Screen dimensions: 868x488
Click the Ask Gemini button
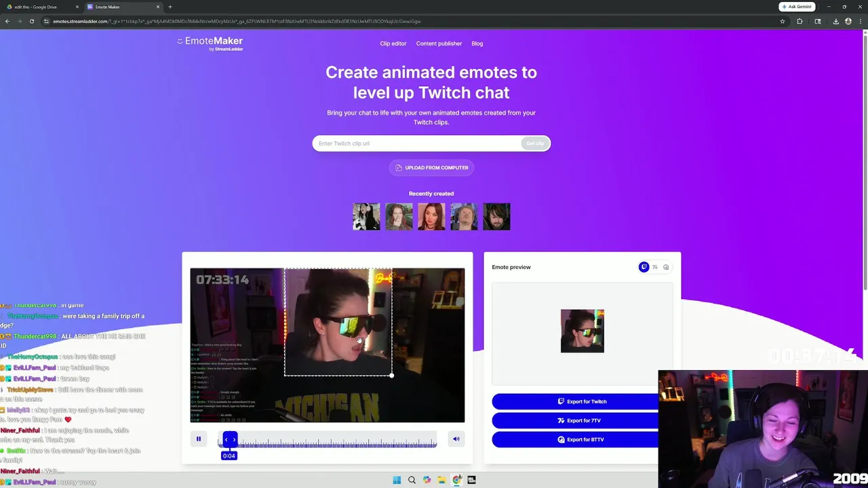[797, 7]
